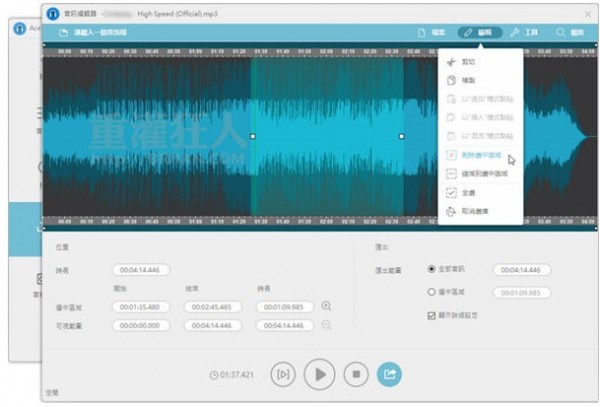The width and height of the screenshot is (600, 407).
Task: Expand the Tools menu with wrench icon
Action: coord(523,33)
